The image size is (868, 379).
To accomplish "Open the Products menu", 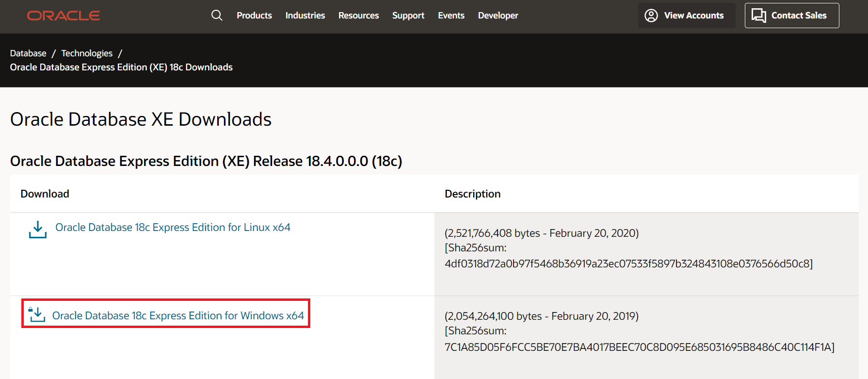I will click(x=254, y=16).
